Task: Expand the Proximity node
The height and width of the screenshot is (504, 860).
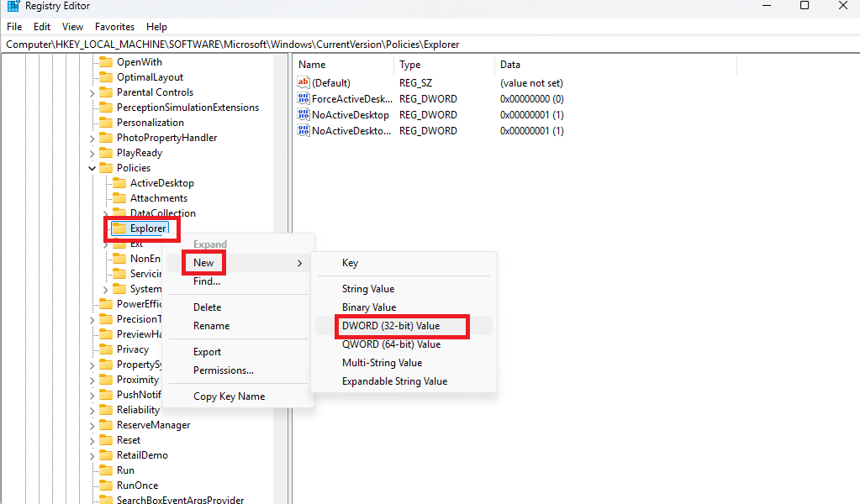Action: [92, 381]
